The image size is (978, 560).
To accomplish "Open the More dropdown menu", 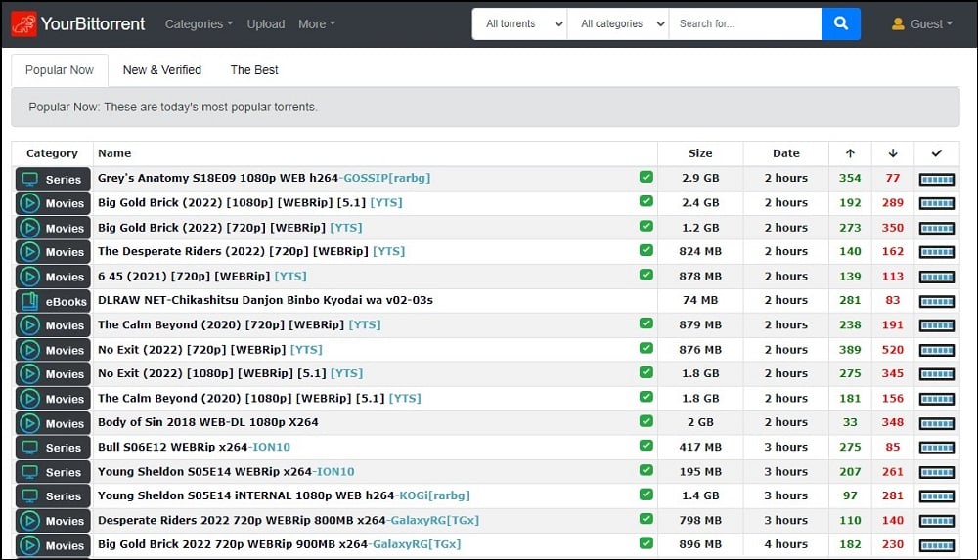I will (x=316, y=24).
